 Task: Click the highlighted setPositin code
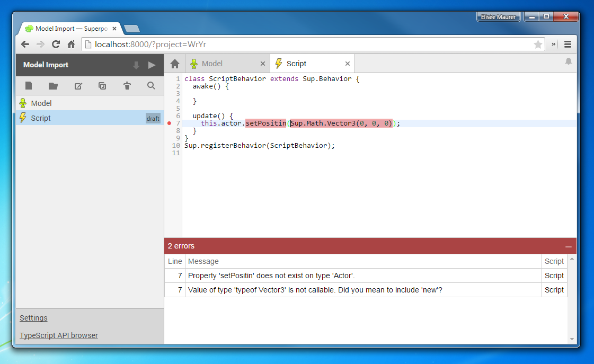(265, 123)
